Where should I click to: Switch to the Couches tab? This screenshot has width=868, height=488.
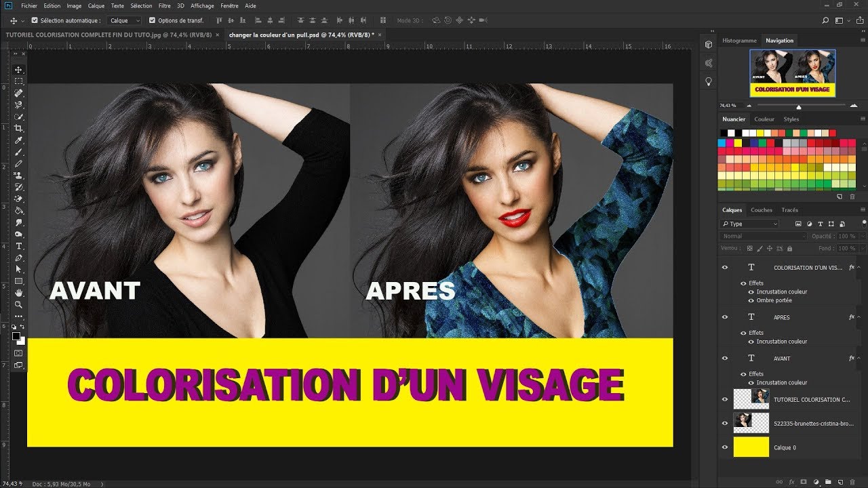click(761, 210)
